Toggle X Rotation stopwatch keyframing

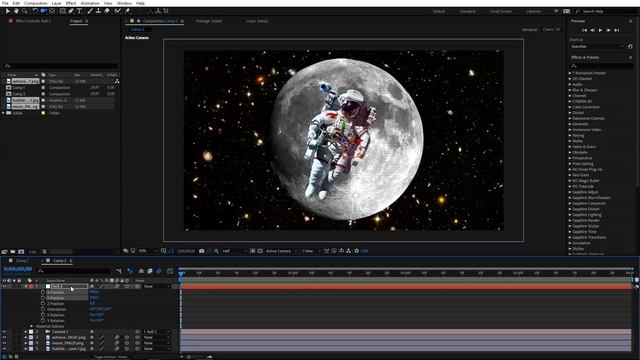point(43,315)
